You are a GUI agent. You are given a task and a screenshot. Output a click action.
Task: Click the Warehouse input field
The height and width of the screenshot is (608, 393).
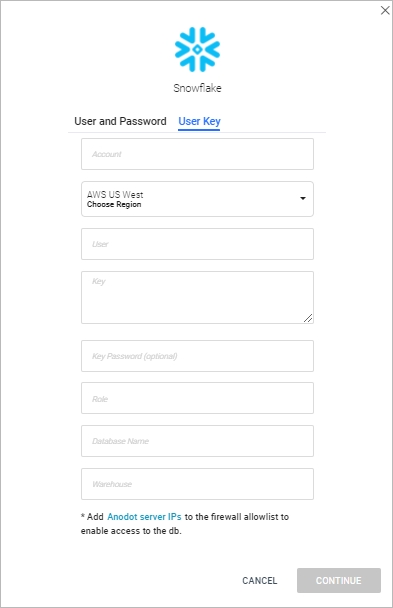(197, 484)
